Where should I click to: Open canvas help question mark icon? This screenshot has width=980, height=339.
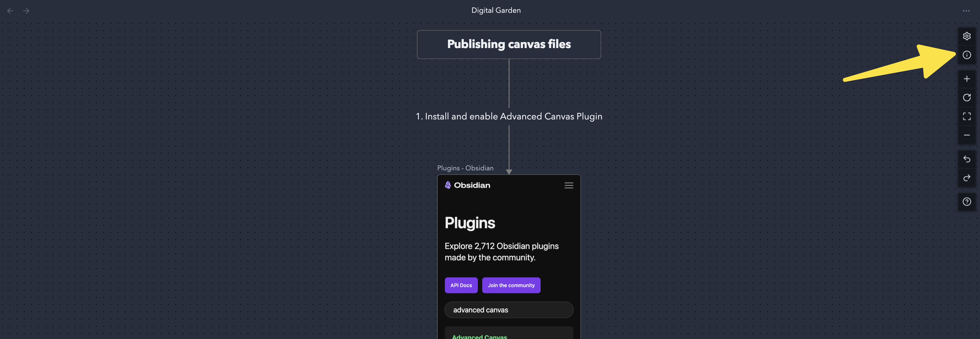966,202
